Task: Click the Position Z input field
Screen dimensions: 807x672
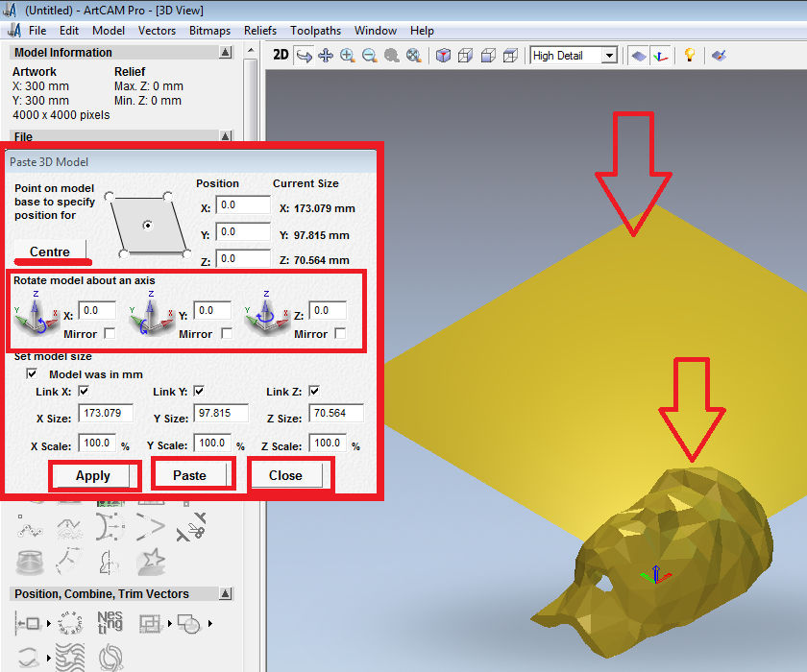Action: point(243,258)
